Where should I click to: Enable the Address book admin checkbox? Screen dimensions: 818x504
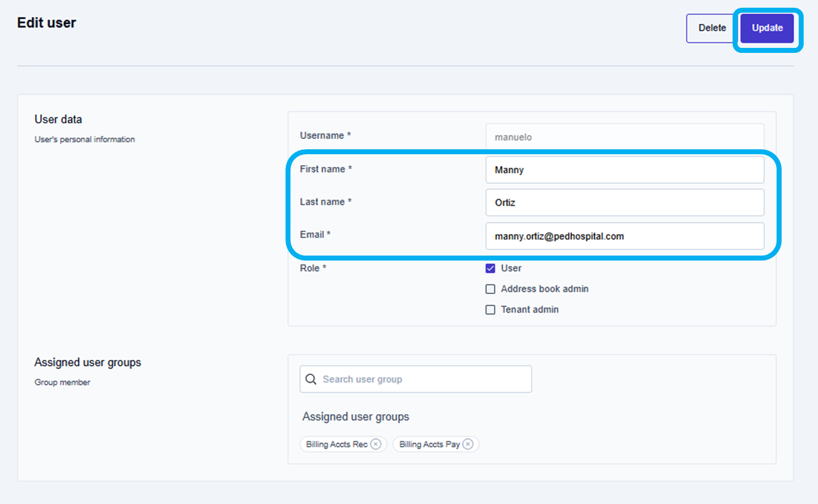pos(490,289)
